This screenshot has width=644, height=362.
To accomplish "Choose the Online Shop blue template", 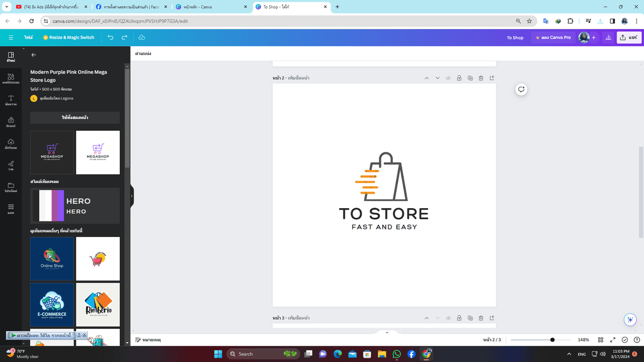I will tap(52, 258).
